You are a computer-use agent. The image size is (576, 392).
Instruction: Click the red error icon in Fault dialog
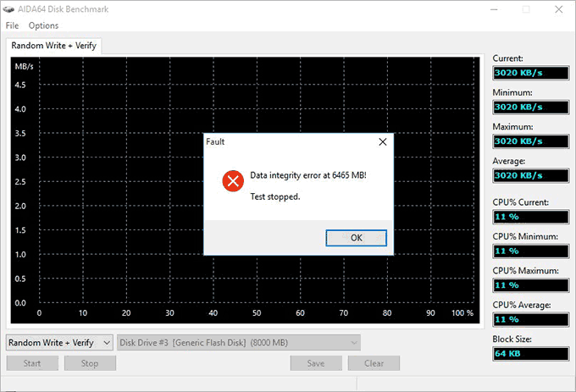pos(232,181)
